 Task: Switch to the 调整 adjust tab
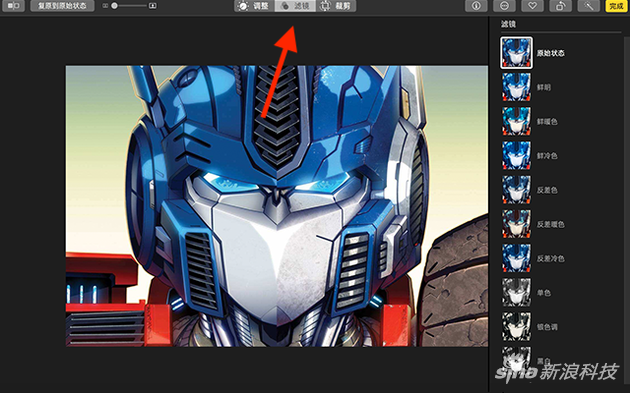click(x=255, y=6)
